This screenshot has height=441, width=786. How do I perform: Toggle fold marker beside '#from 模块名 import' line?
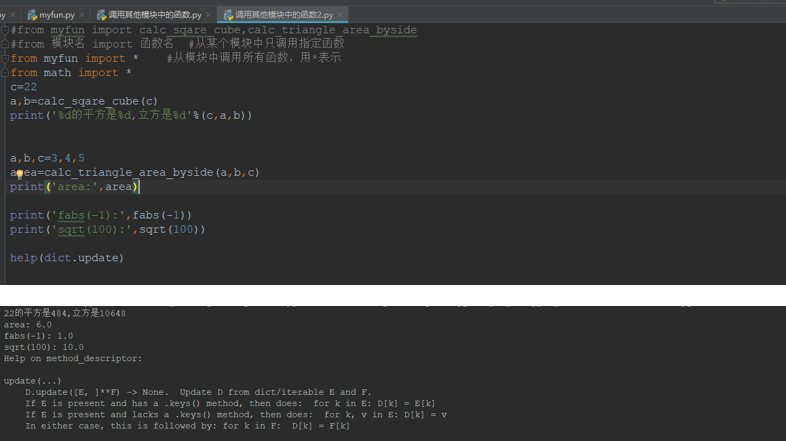pos(5,44)
